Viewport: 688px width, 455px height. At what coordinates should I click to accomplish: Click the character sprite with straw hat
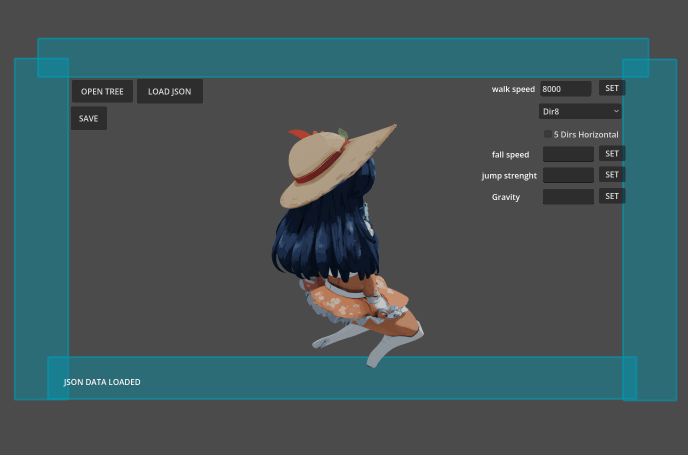(347, 246)
